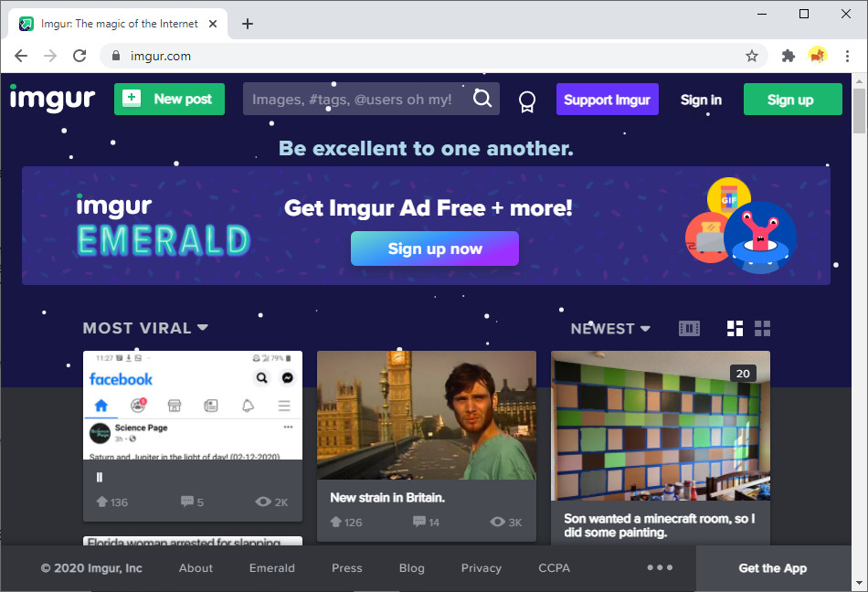This screenshot has height=592, width=868.
Task: Open the Emerald footer link
Action: pyautogui.click(x=271, y=568)
